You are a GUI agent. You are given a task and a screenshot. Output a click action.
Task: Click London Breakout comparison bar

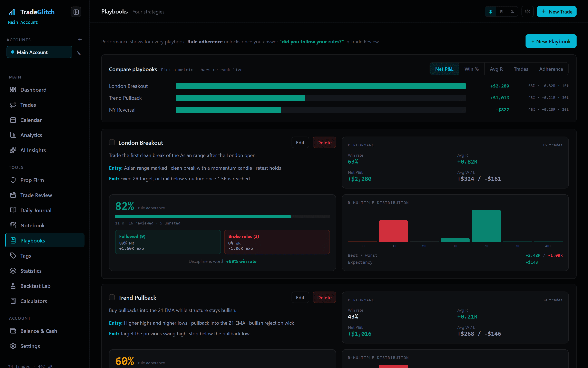click(321, 86)
